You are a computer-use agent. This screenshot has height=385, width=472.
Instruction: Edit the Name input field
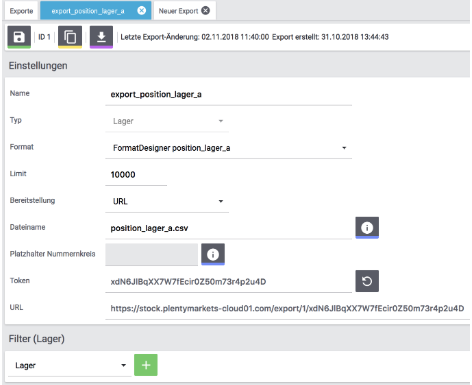[228, 95]
